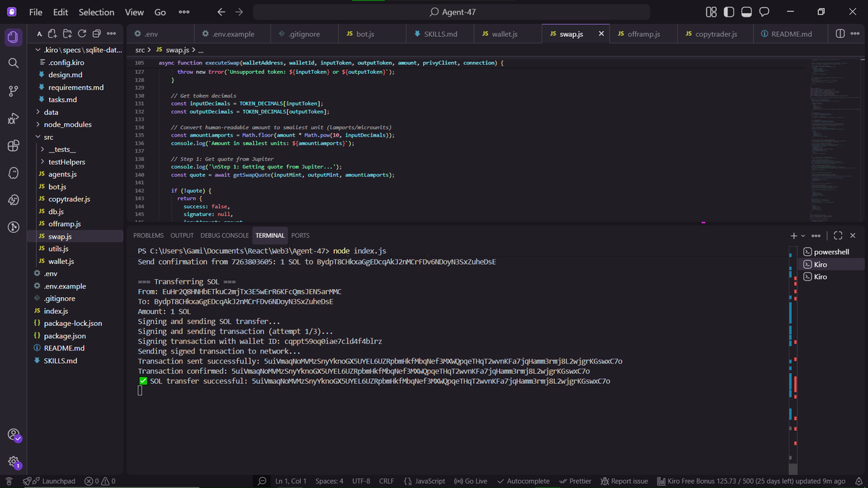Switch to the PROBLEMS panel tab

tap(148, 236)
